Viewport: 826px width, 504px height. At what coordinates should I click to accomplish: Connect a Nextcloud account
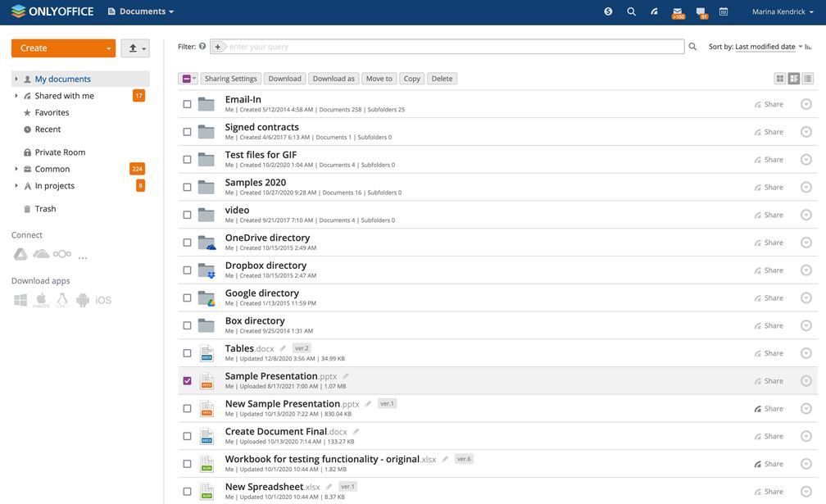tap(62, 255)
